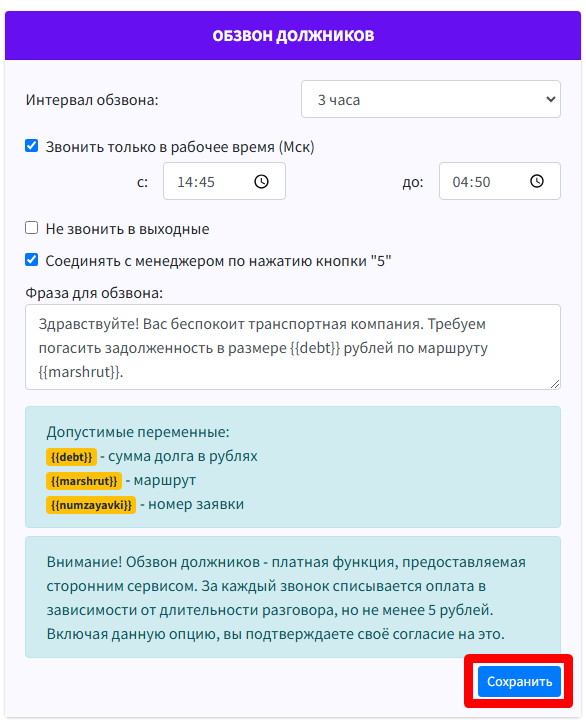The width and height of the screenshot is (586, 720).
Task: Click the 'Сохранить' button
Action: 519,681
